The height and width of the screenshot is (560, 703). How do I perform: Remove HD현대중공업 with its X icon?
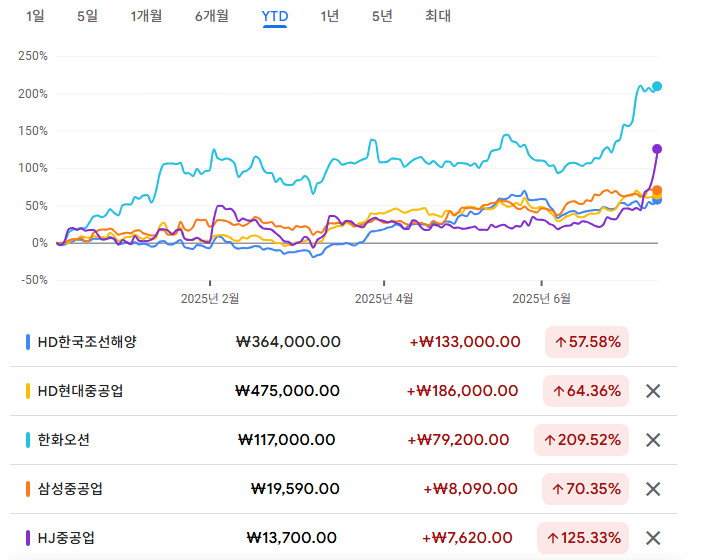(653, 391)
